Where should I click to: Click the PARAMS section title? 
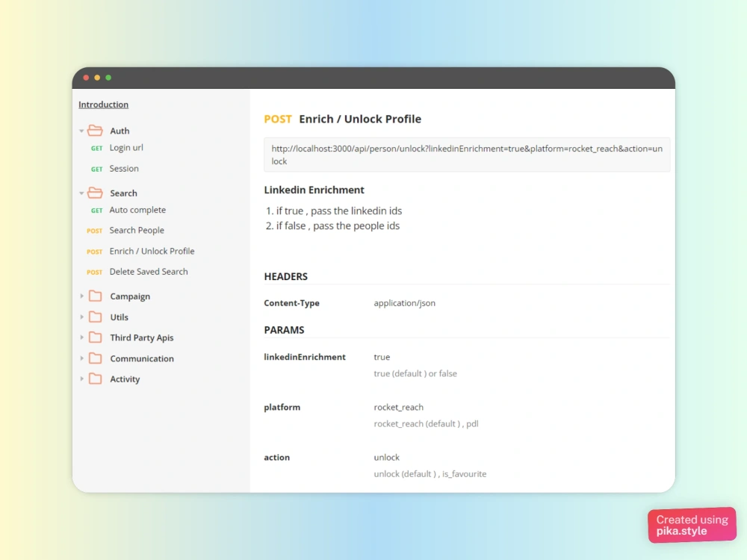(284, 330)
